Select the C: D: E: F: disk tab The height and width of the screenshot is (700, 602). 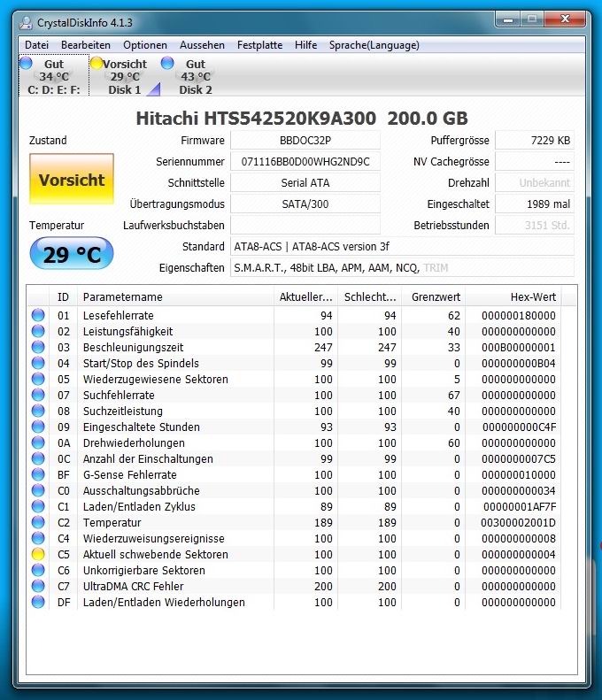pyautogui.click(x=54, y=75)
